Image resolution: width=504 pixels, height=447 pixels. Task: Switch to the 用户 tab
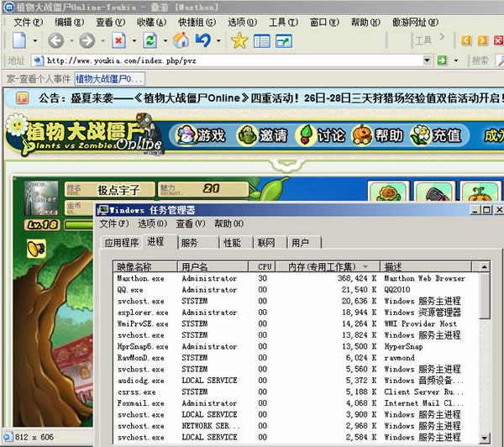tap(304, 243)
